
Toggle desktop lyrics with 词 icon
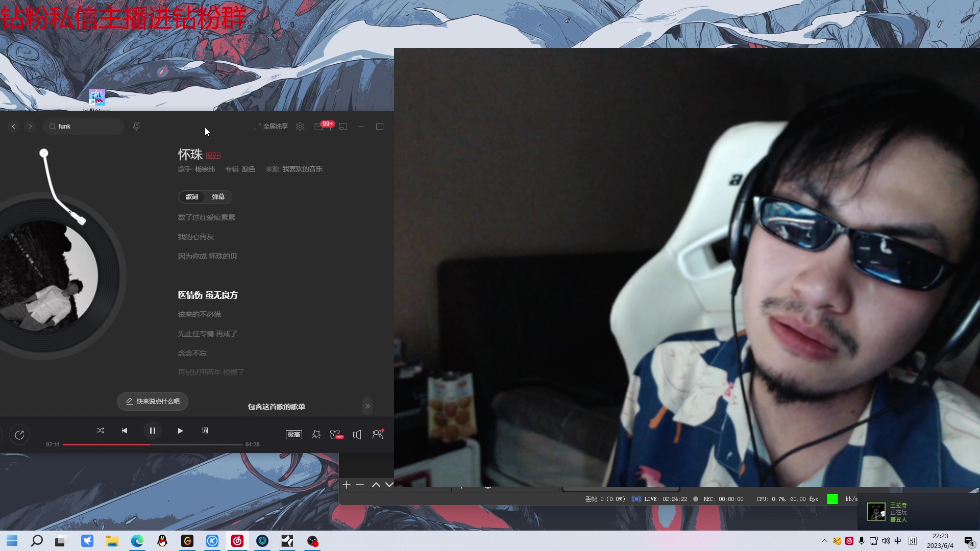(205, 431)
